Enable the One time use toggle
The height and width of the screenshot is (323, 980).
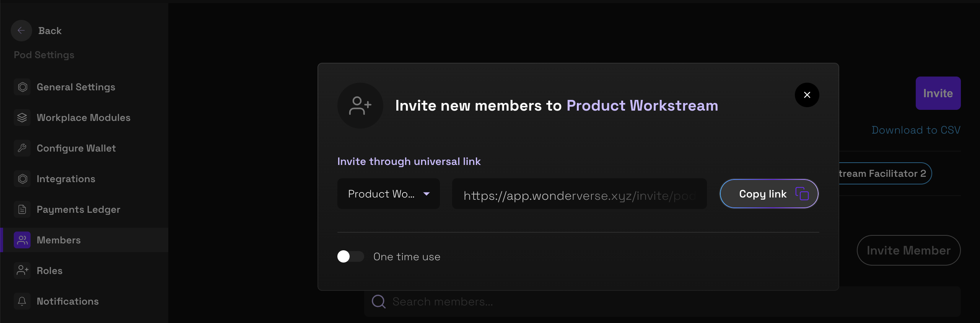(x=350, y=256)
